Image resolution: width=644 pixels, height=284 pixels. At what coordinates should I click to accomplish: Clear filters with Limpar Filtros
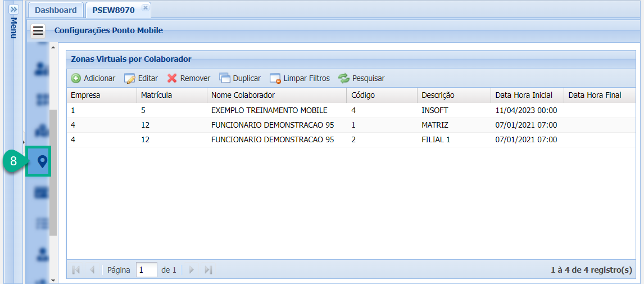tap(300, 78)
